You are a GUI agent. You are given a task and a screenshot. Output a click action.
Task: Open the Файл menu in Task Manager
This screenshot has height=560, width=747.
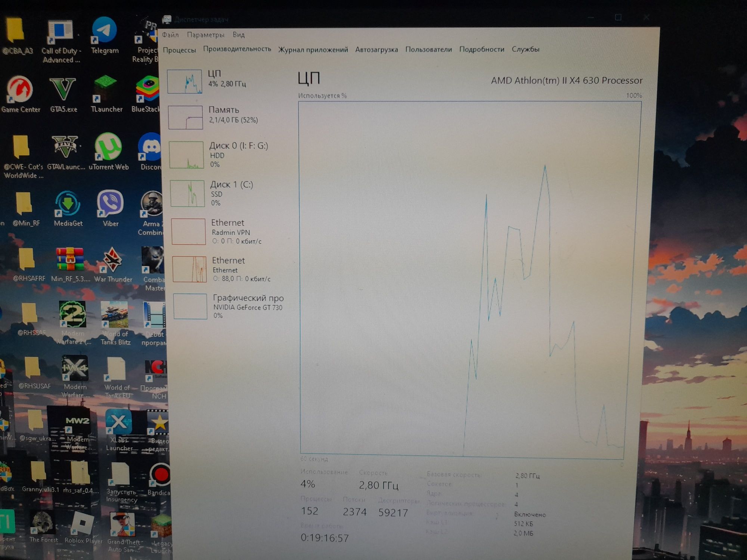tap(170, 35)
